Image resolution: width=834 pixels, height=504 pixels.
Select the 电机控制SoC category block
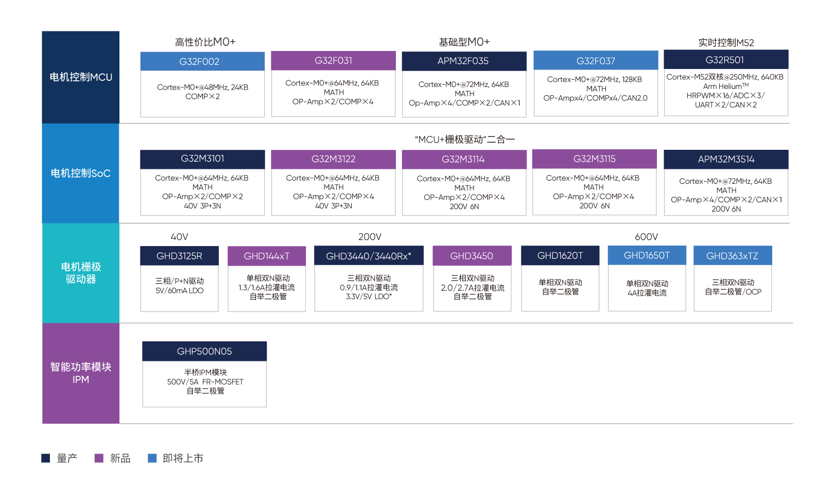(81, 173)
